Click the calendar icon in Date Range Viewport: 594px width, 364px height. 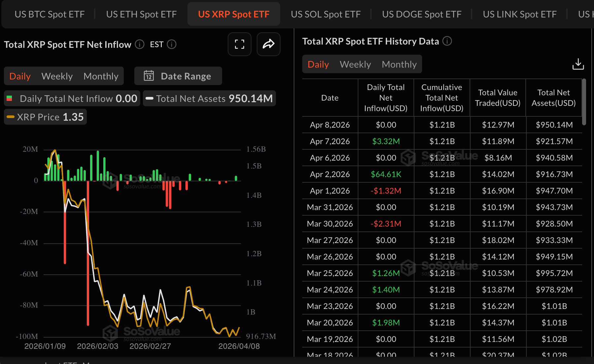149,76
